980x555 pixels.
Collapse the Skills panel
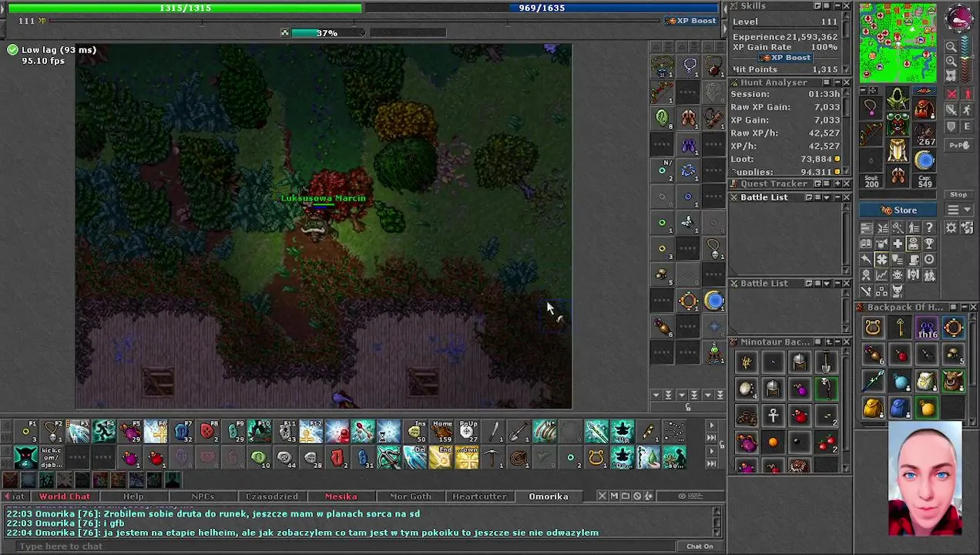[837, 6]
